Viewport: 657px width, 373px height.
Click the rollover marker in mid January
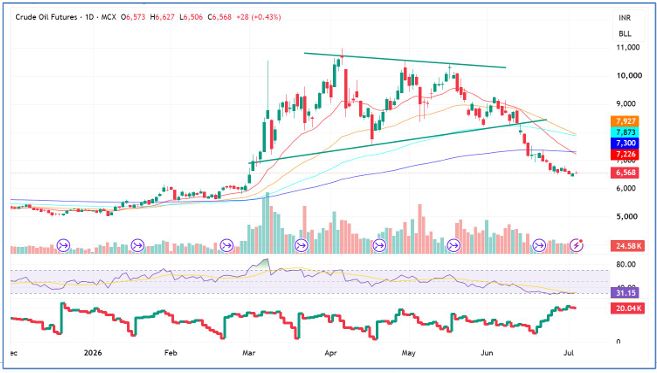[x=137, y=245]
